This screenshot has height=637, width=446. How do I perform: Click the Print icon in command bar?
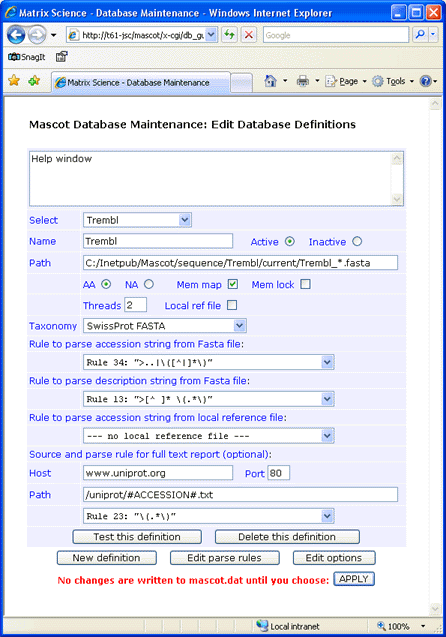point(303,81)
